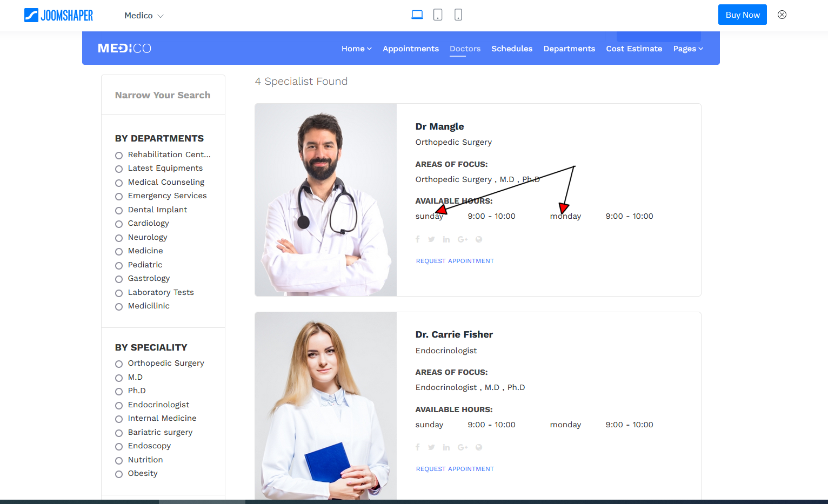
Task: Choose the Endocrinologist speciality option
Action: click(x=119, y=406)
